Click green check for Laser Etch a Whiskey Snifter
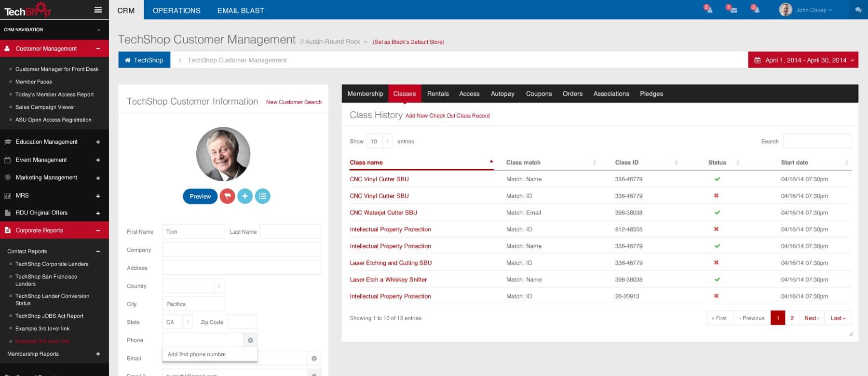This screenshot has width=868, height=376. coord(717,280)
